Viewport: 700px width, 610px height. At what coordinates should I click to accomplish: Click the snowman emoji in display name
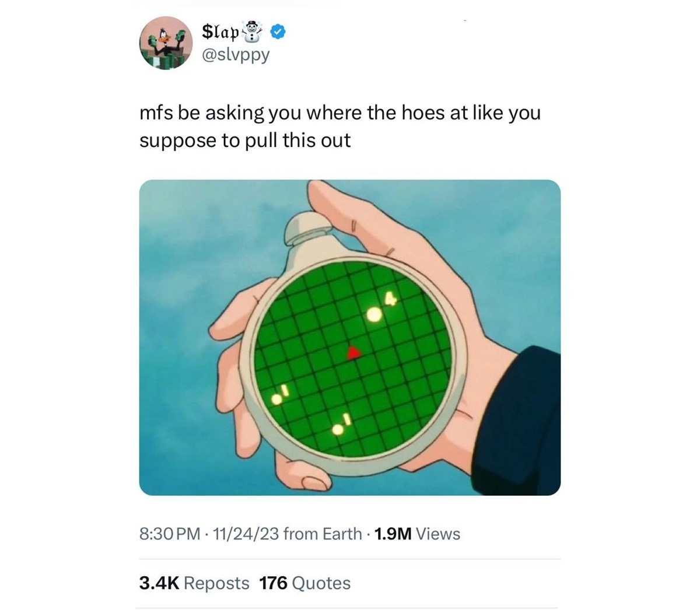pos(253,31)
